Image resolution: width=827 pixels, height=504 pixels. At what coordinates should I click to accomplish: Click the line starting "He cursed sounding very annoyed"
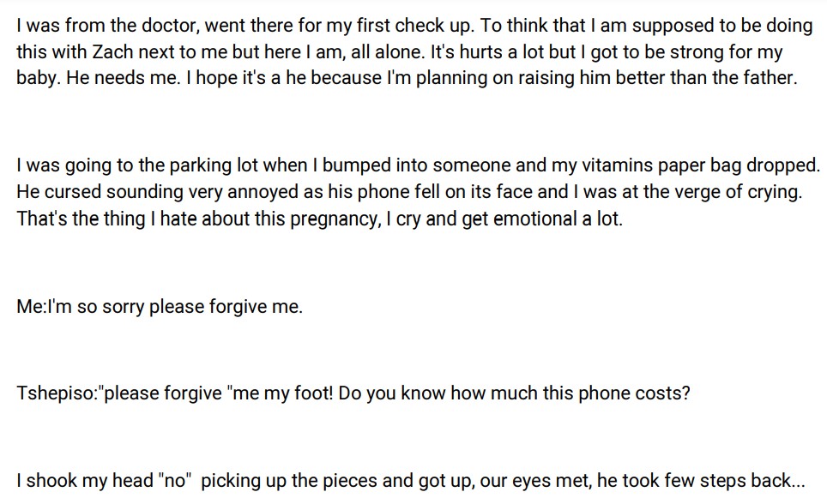pos(408,192)
